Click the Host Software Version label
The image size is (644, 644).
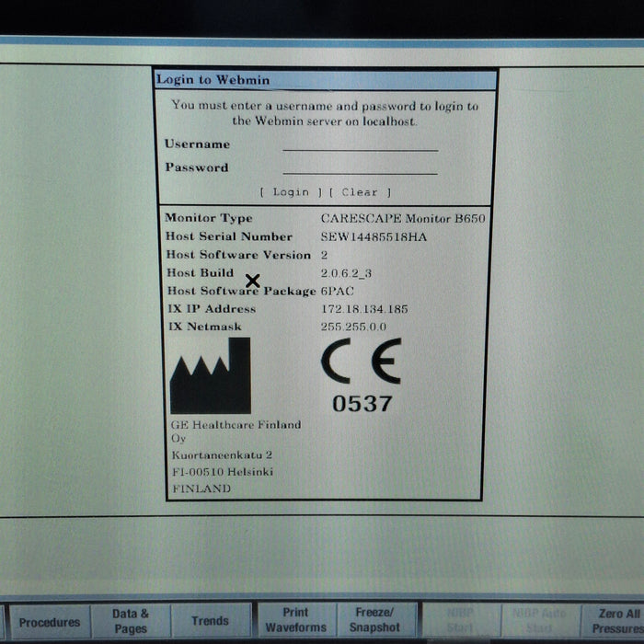click(x=238, y=255)
